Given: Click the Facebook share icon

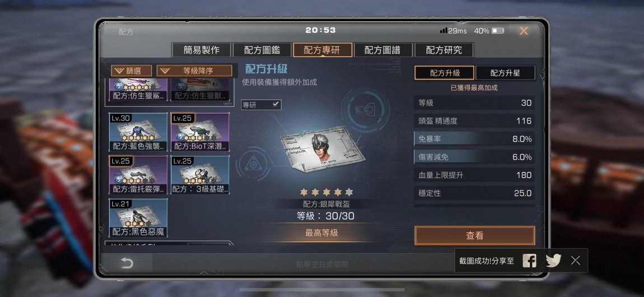Looking at the screenshot, I should click(529, 261).
